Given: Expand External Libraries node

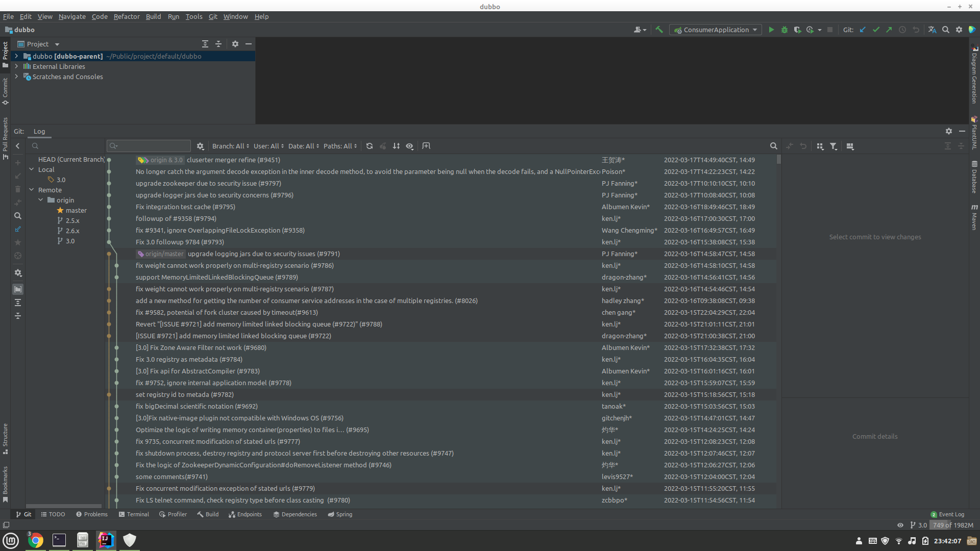Looking at the screenshot, I should coord(16,66).
